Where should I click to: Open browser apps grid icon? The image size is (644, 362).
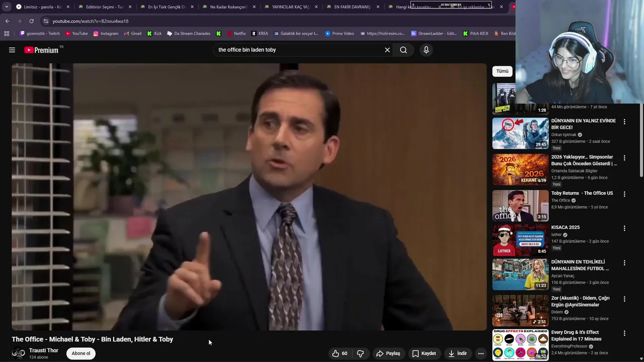7,34
